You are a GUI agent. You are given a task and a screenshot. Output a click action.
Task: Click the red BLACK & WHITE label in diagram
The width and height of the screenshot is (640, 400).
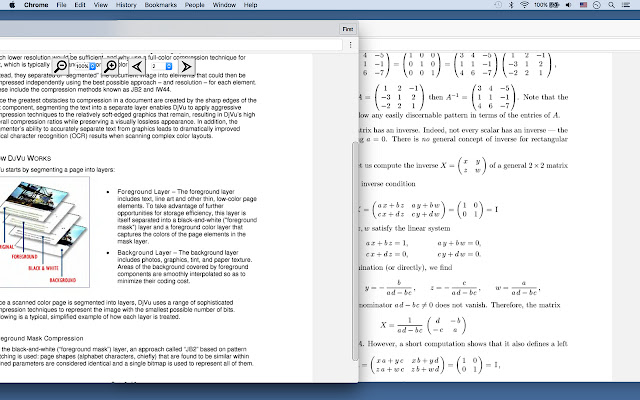coord(43,268)
